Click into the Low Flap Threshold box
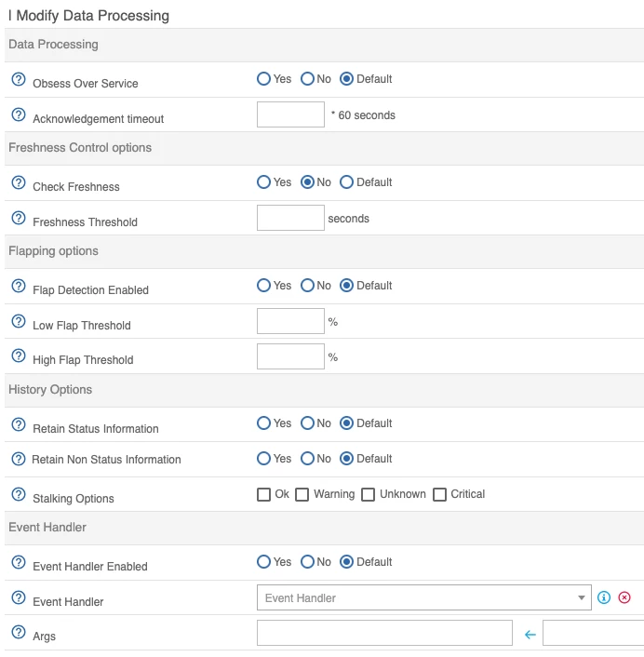This screenshot has width=644, height=657. pyautogui.click(x=290, y=321)
